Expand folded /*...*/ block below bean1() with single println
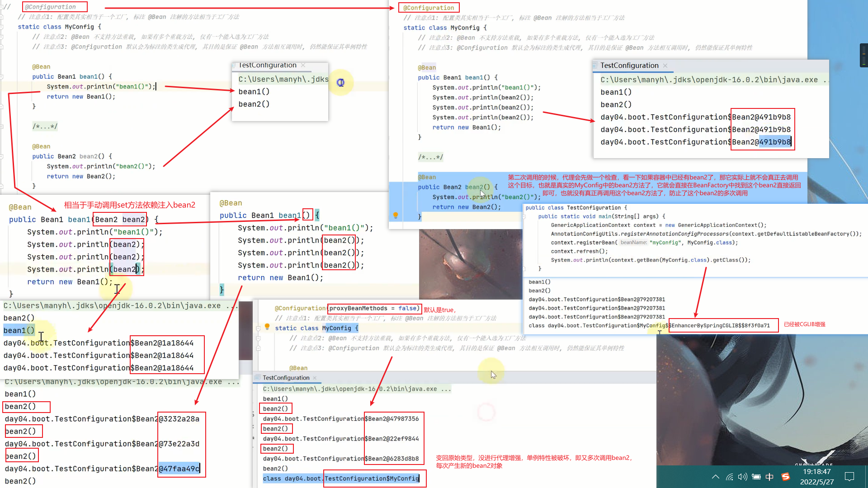Image resolution: width=868 pixels, height=488 pixels. pyautogui.click(x=44, y=127)
